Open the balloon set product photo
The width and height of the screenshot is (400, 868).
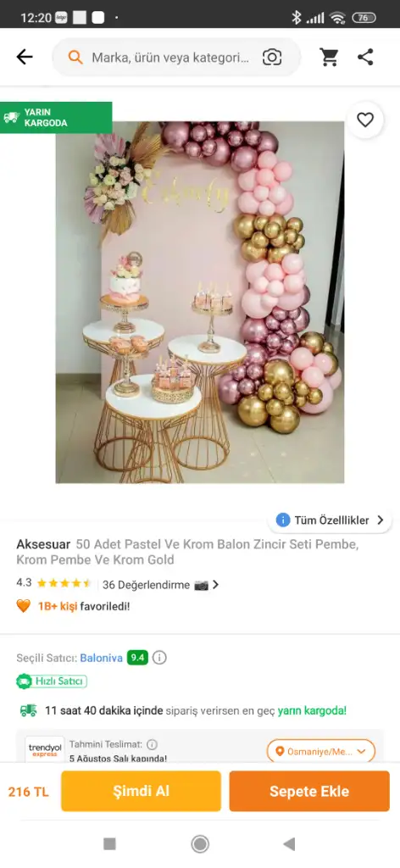pos(200,303)
